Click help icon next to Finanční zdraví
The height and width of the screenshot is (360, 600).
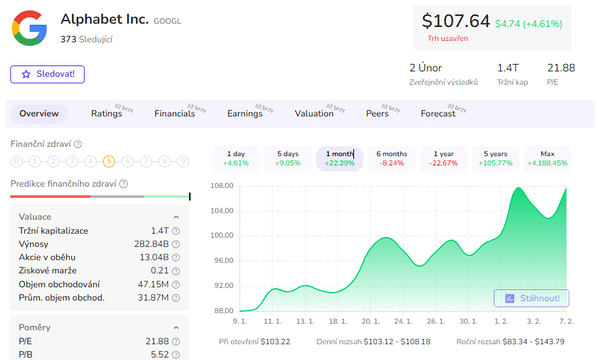point(78,144)
